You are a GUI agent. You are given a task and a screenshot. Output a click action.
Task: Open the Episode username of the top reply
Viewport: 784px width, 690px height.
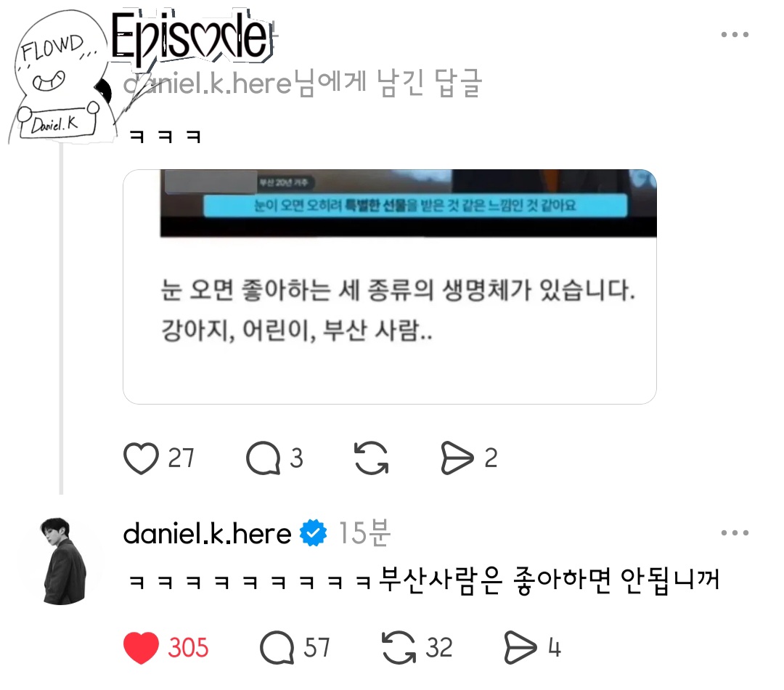click(191, 36)
